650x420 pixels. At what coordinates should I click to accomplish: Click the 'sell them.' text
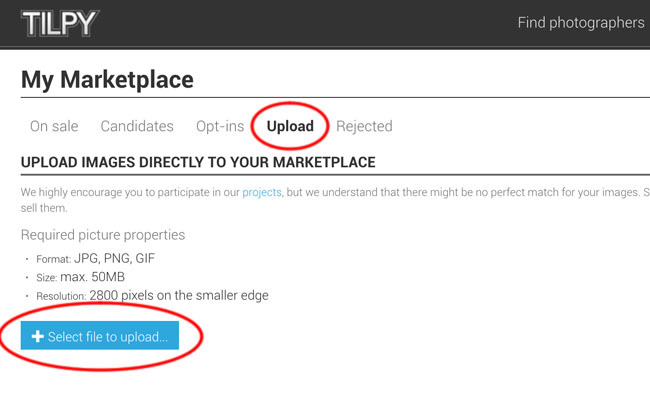(x=44, y=208)
